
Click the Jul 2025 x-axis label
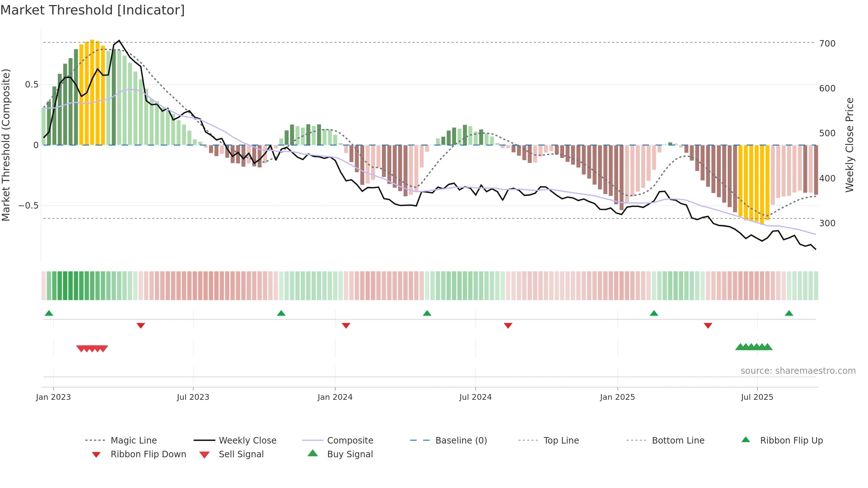tap(757, 397)
